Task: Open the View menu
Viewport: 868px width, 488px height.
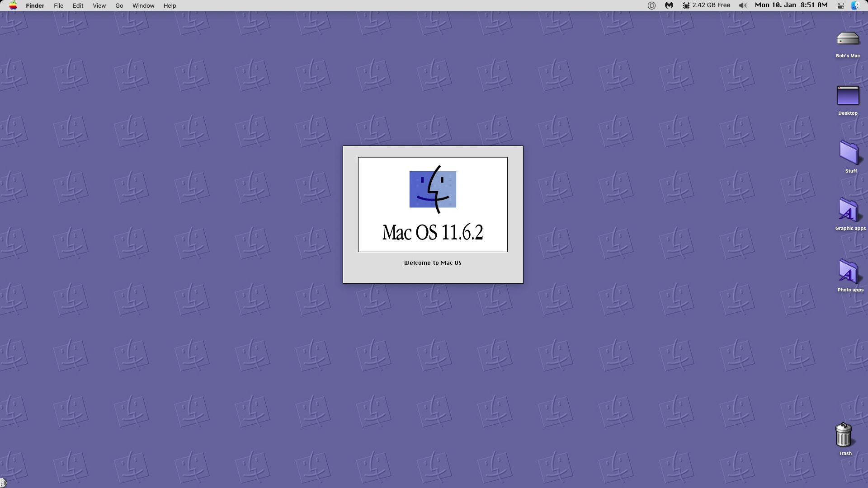Action: pos(99,5)
